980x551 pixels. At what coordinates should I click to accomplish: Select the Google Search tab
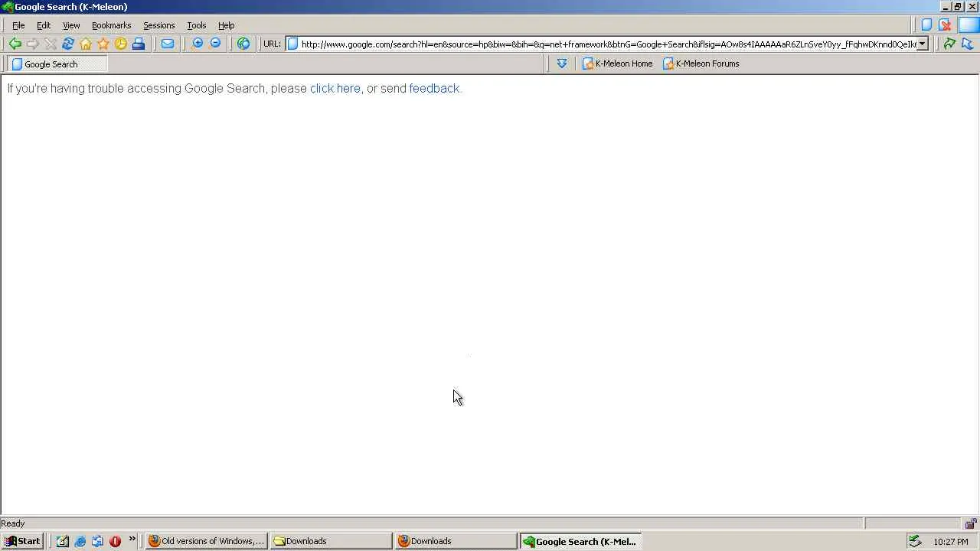(58, 64)
